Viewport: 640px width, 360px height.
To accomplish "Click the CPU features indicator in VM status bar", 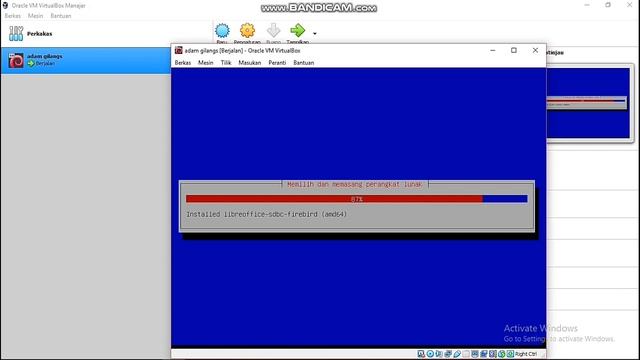I will (492, 354).
